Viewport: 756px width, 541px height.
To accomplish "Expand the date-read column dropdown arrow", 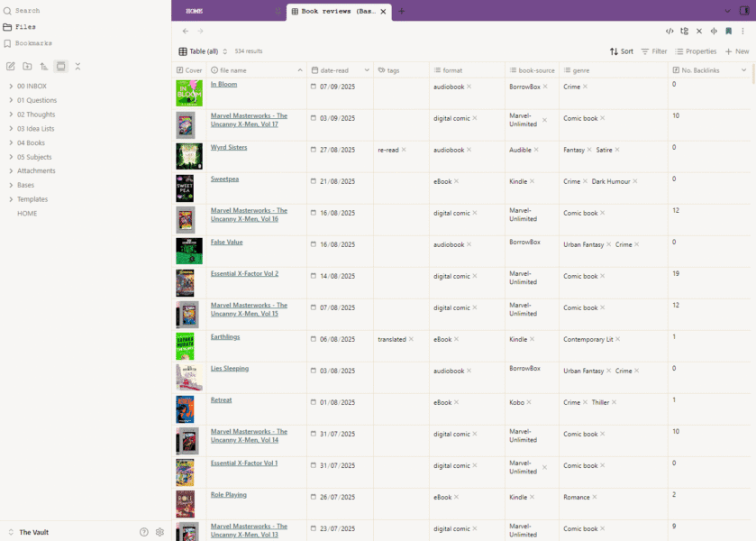I will click(x=367, y=70).
